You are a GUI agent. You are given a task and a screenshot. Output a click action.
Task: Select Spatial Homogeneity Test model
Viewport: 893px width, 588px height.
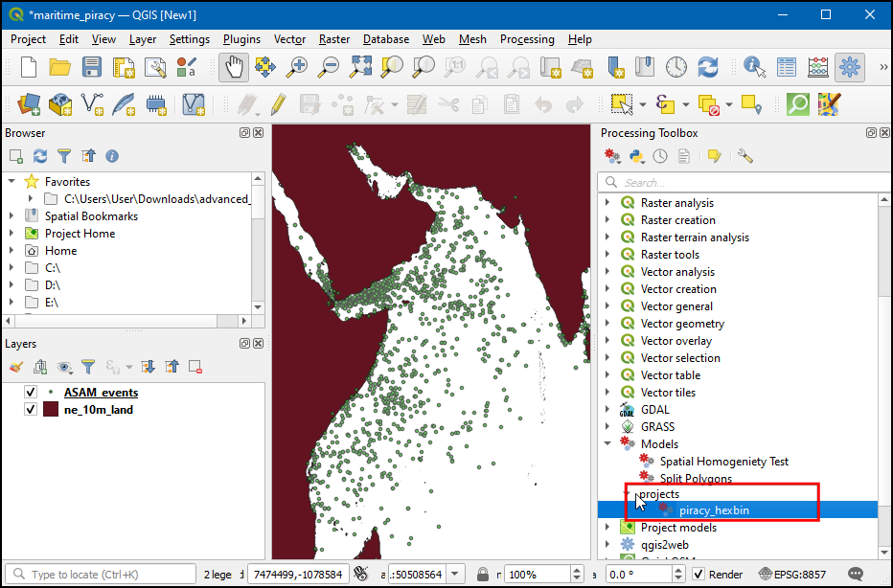coord(723,461)
